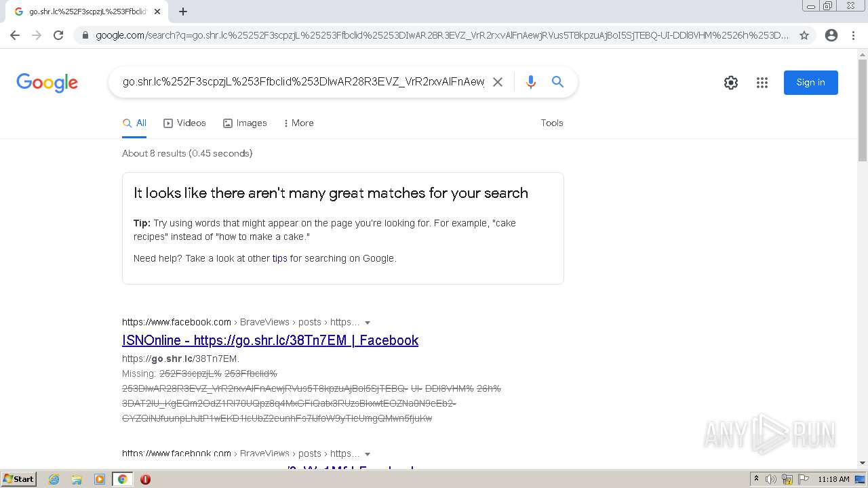Click the browser forward arrow
The image size is (868, 488).
tap(37, 35)
